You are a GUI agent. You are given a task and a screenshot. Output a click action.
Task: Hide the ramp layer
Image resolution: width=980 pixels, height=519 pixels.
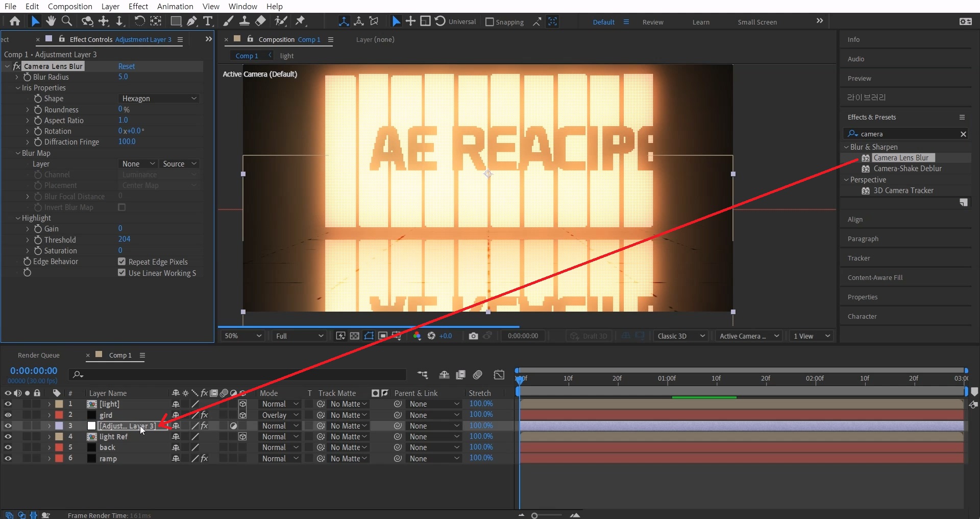pos(8,459)
